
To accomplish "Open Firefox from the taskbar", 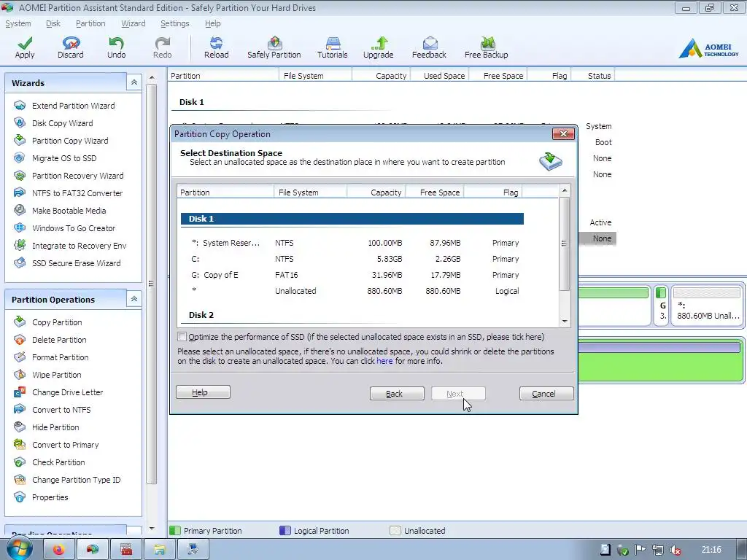I will click(x=58, y=550).
